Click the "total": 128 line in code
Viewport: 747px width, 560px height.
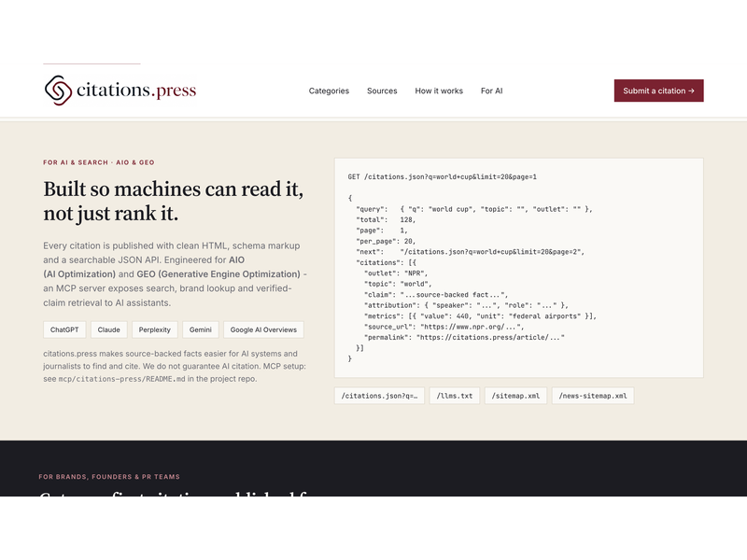pyautogui.click(x=386, y=219)
